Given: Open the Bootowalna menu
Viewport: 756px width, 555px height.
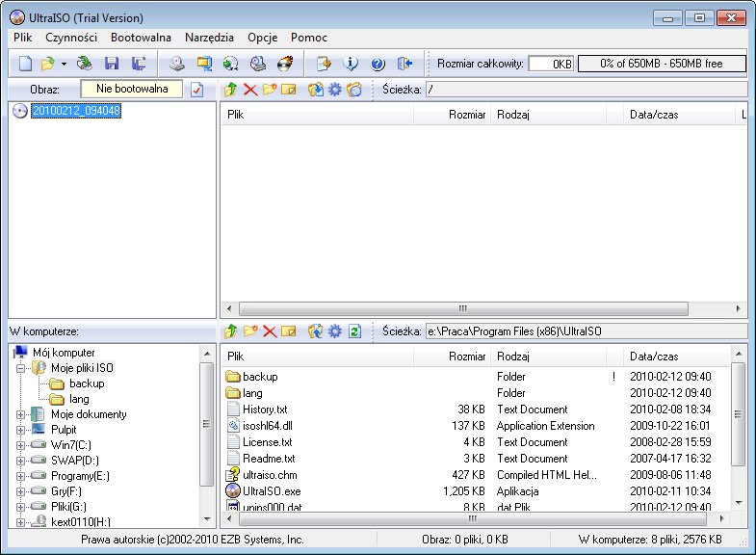Looking at the screenshot, I should 141,38.
